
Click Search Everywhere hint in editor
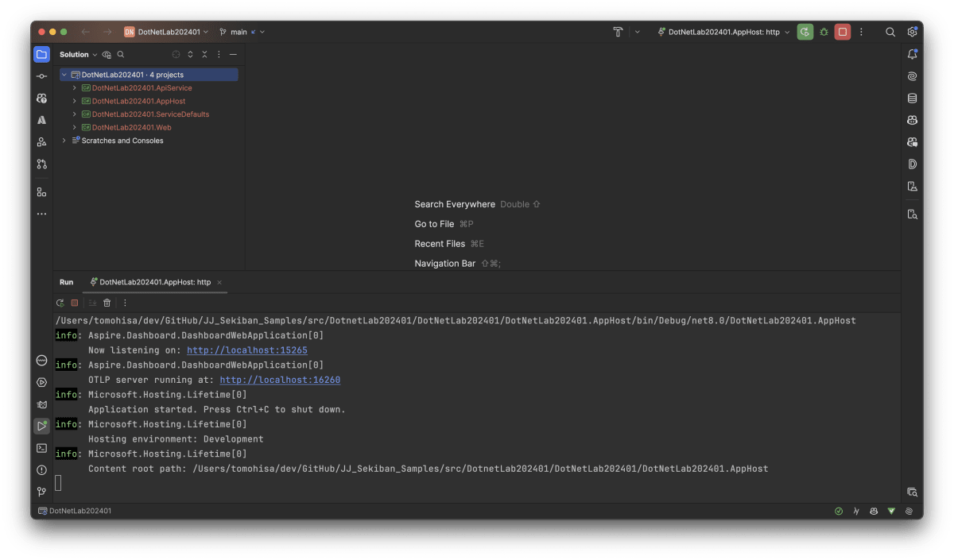[x=455, y=204]
